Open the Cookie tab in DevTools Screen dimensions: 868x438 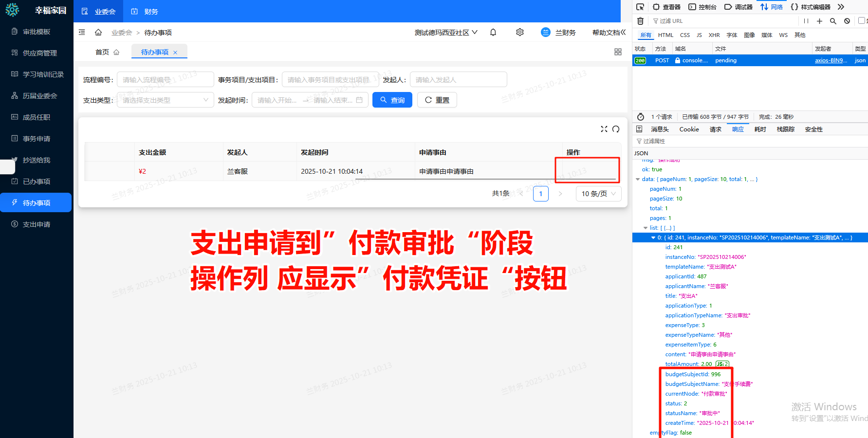point(689,129)
